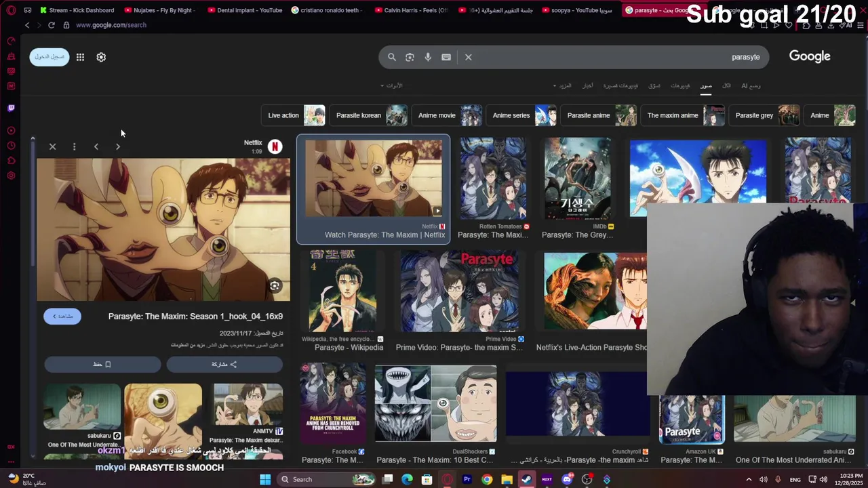Switch to Dental implant YouTube tab
Image resolution: width=868 pixels, height=488 pixels.
pos(244,10)
